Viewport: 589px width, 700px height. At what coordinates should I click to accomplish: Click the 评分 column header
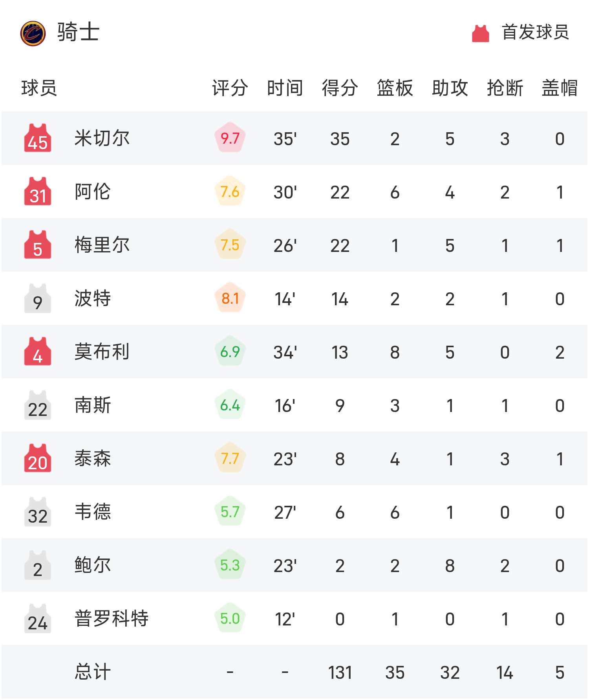230,88
